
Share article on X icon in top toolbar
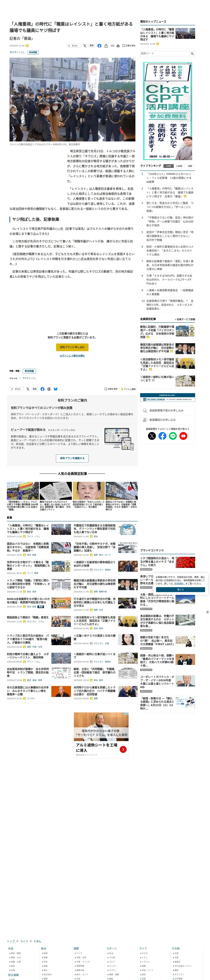[x=85, y=46]
